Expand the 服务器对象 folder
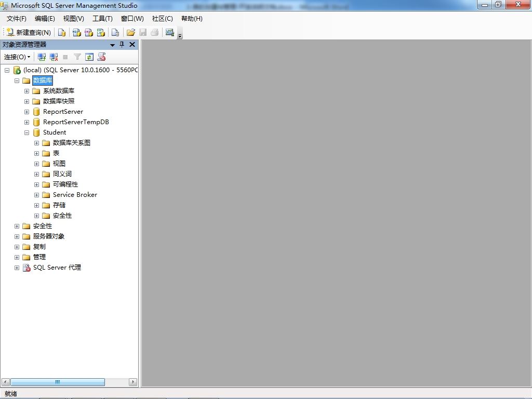Viewport: 532px width, 399px height. (17, 236)
